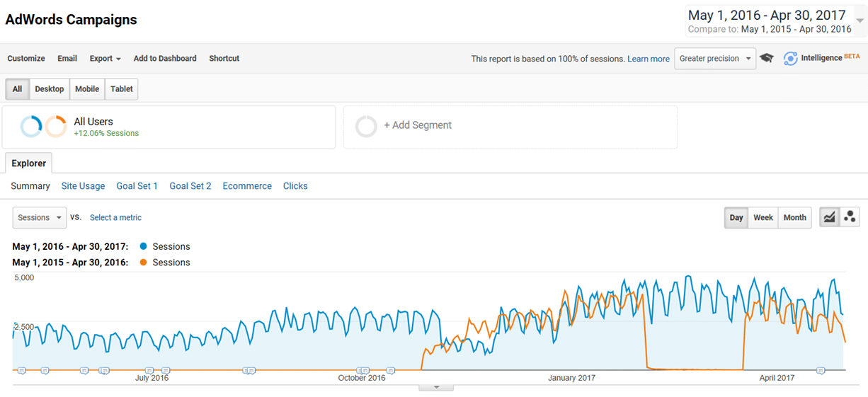The height and width of the screenshot is (397, 868).
Task: Click the January 2017 axis label
Action: point(571,378)
